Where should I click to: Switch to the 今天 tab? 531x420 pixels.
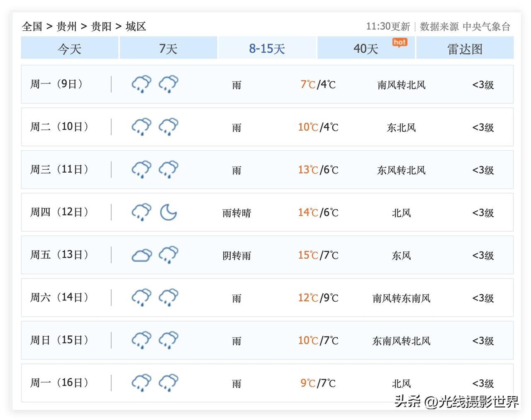(x=69, y=48)
